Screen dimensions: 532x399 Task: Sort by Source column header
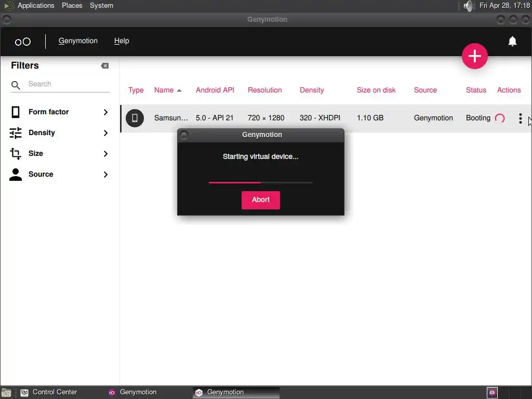(x=425, y=90)
